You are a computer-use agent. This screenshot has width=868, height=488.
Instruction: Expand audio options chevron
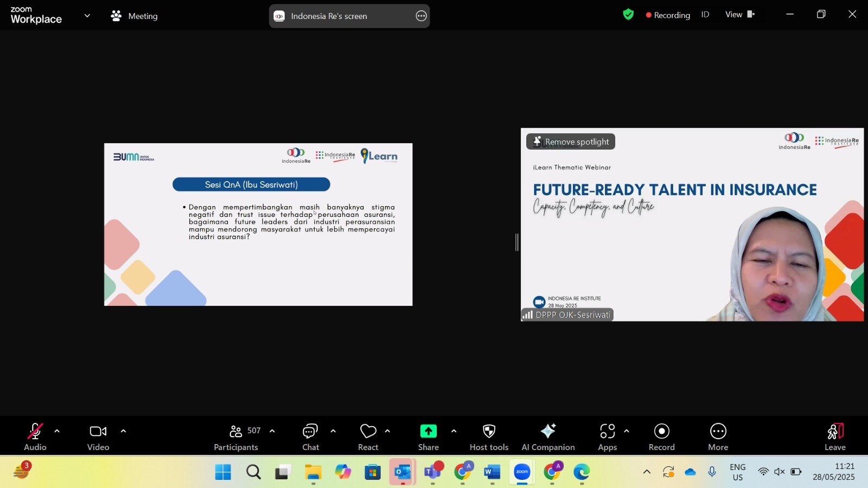pyautogui.click(x=57, y=431)
